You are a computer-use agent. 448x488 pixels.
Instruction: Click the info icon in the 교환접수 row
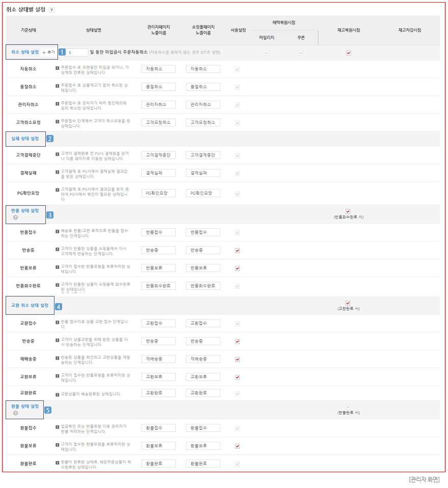pos(57,322)
